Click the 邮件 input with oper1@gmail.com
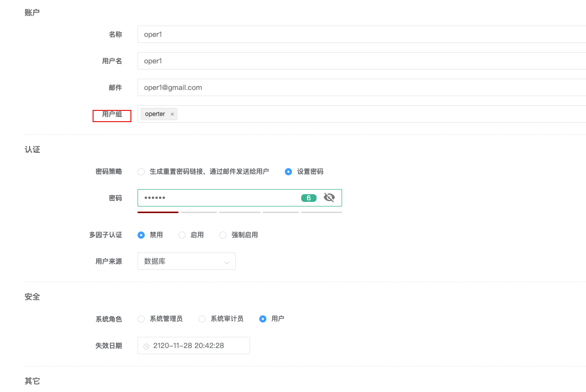The width and height of the screenshot is (586, 392). [362, 87]
